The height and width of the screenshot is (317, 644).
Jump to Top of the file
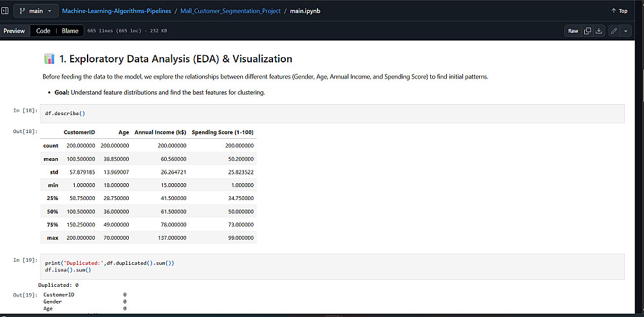619,11
